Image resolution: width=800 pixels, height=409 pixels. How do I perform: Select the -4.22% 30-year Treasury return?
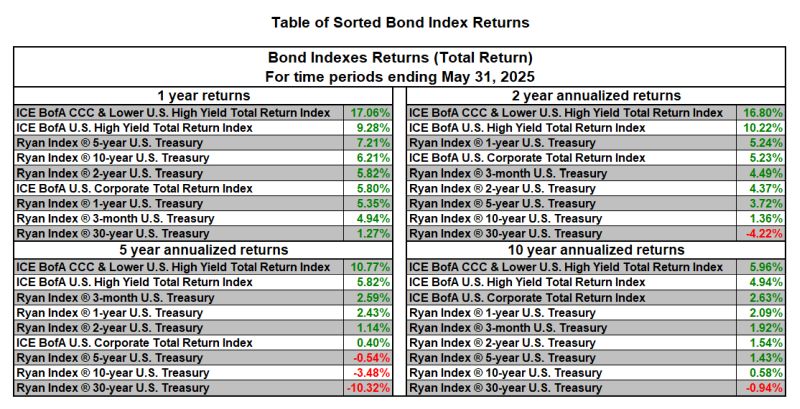tap(765, 233)
